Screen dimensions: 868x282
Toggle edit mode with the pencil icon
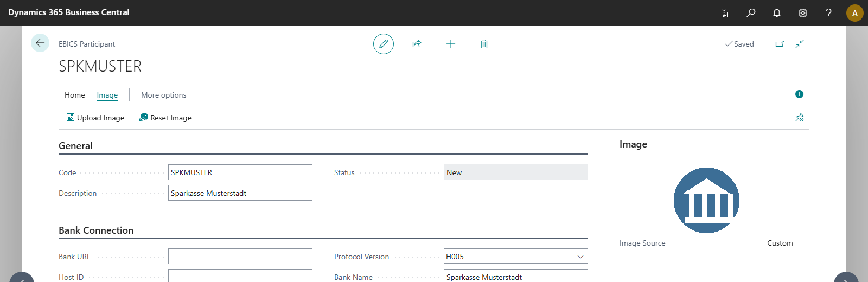[x=384, y=44]
